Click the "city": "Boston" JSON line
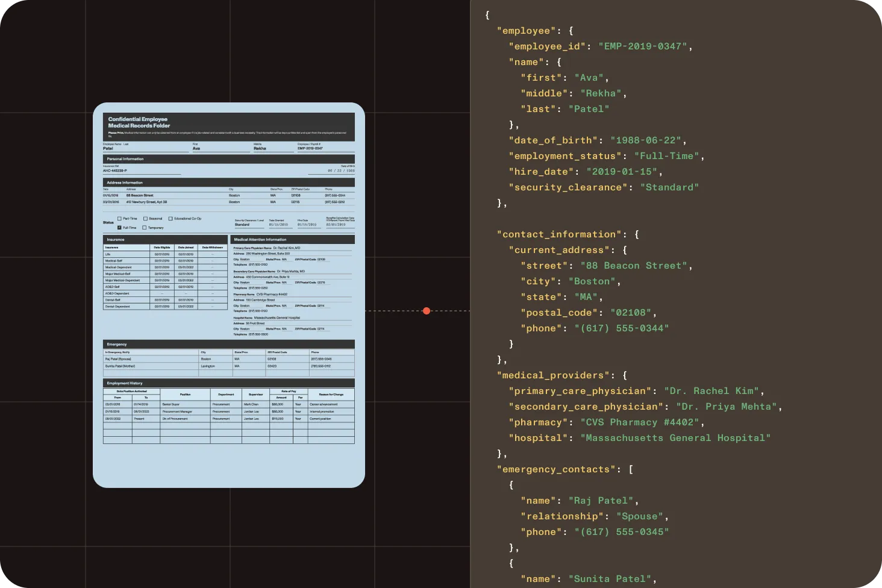 (x=571, y=281)
